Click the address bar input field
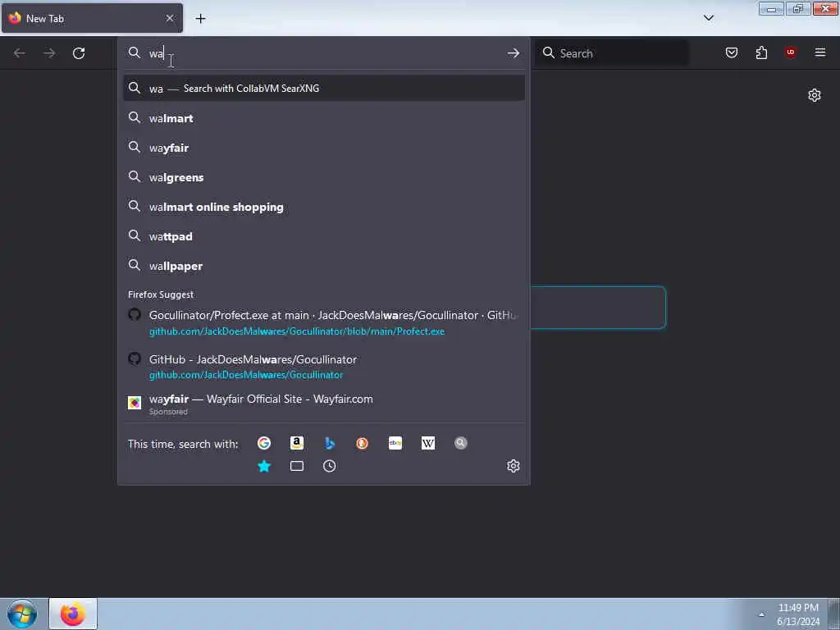This screenshot has width=840, height=630. 324,53
